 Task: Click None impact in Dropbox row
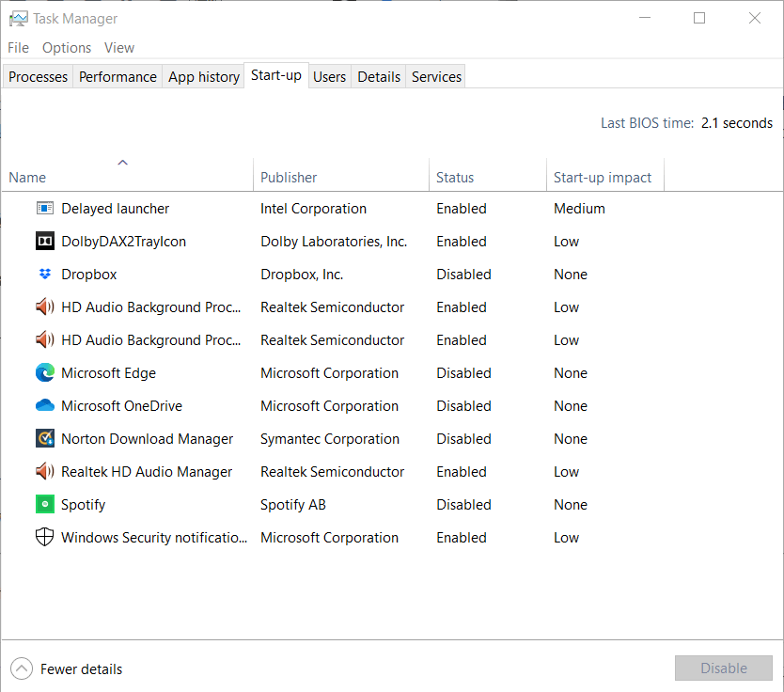coord(571,275)
